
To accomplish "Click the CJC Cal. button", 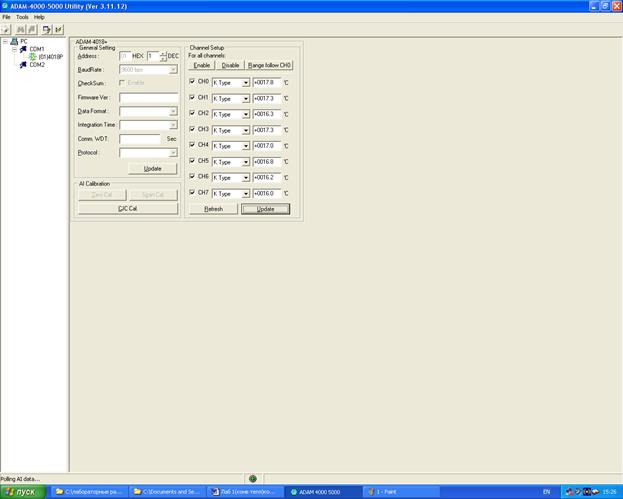I will (x=128, y=209).
